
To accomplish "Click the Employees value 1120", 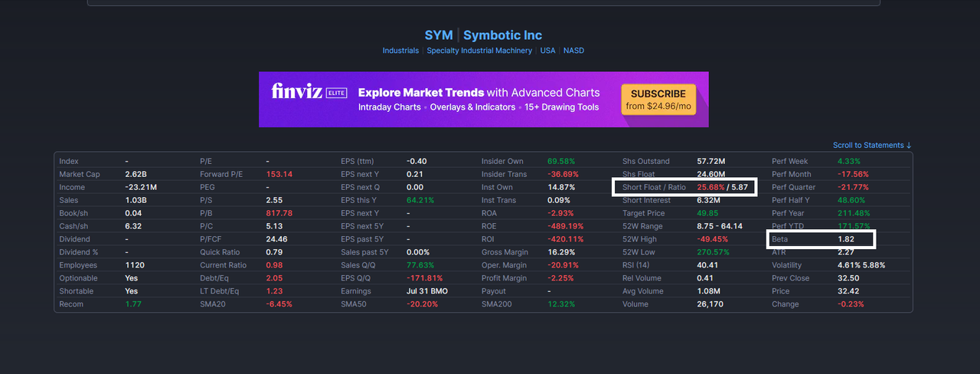I will [135, 265].
